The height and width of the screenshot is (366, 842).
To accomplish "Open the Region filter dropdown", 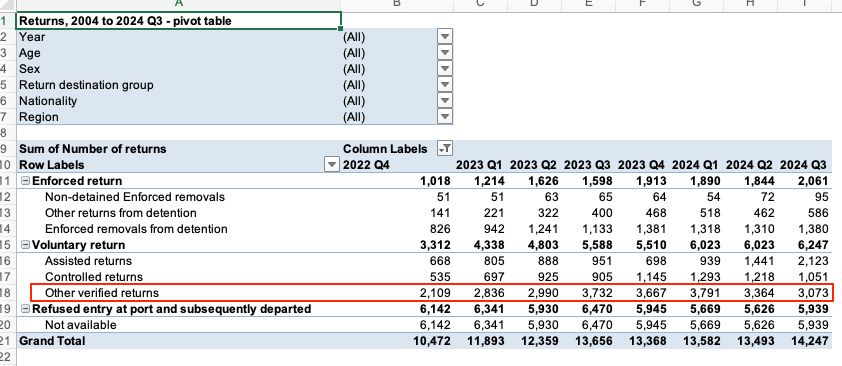I will click(x=445, y=117).
